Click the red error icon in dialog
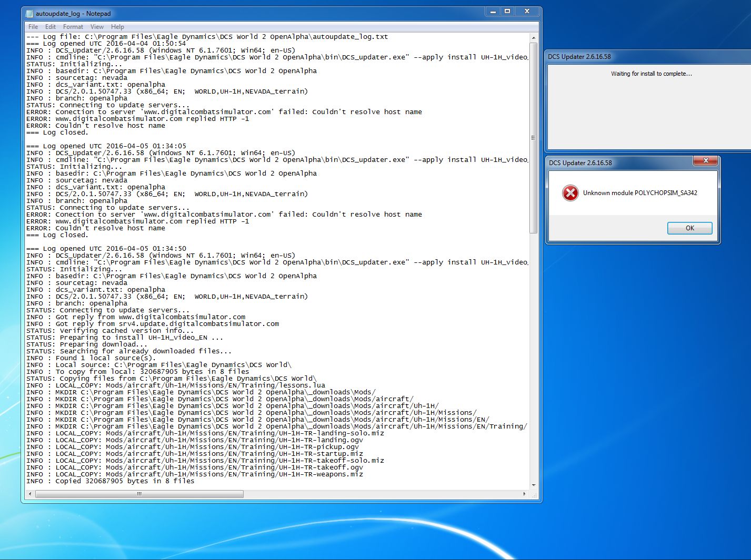 [x=570, y=193]
